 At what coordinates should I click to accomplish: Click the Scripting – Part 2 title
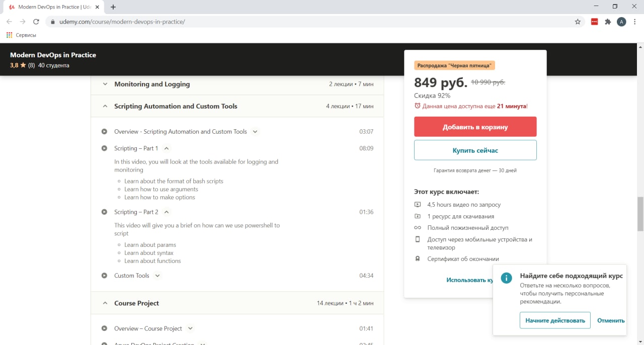136,212
